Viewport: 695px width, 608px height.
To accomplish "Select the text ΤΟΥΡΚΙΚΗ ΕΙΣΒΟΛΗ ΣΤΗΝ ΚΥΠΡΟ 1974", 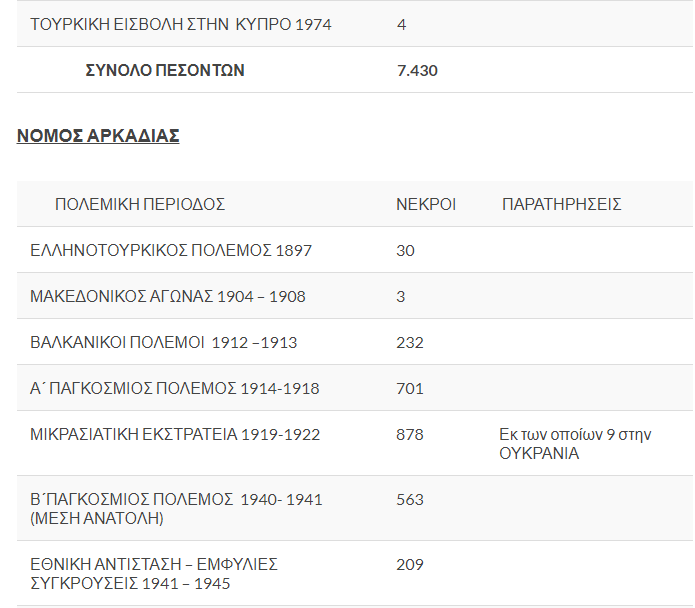I will 181,24.
